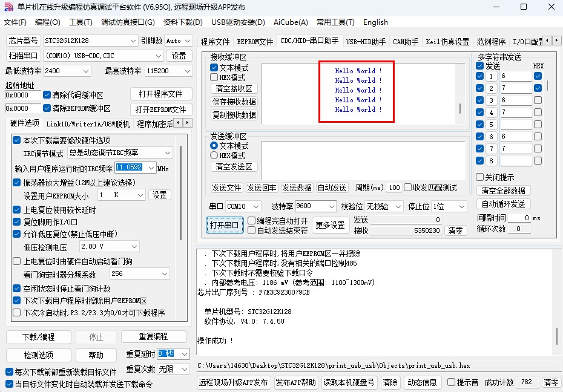Click the 扫描串口 button
This screenshot has height=392, width=563.
[x=24, y=56]
